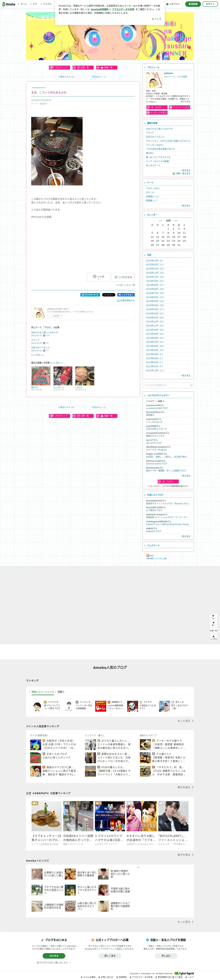Viewport: 220px width, 980px height.
Task: Click the いいね smiley button
Action: [x=99, y=277]
